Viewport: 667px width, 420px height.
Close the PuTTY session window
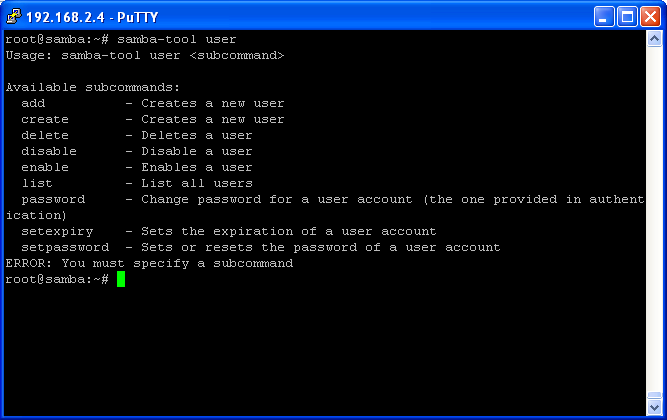pos(650,17)
